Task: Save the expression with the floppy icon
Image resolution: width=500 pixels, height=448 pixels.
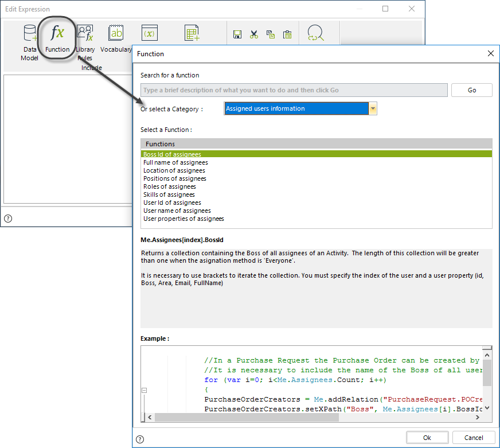Action: (237, 34)
